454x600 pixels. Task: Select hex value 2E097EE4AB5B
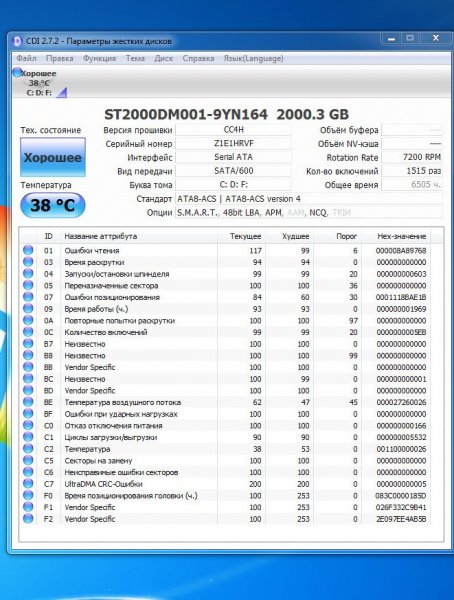coord(401,519)
